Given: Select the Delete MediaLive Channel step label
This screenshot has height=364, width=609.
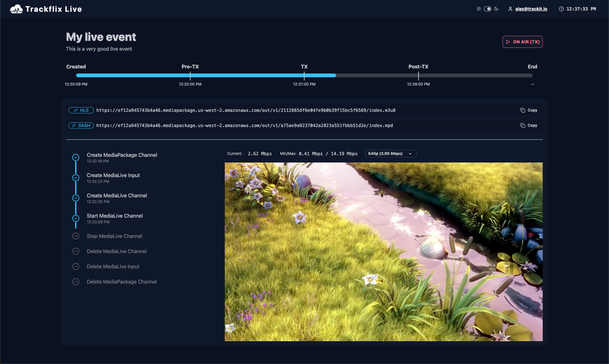Looking at the screenshot, I should point(117,251).
